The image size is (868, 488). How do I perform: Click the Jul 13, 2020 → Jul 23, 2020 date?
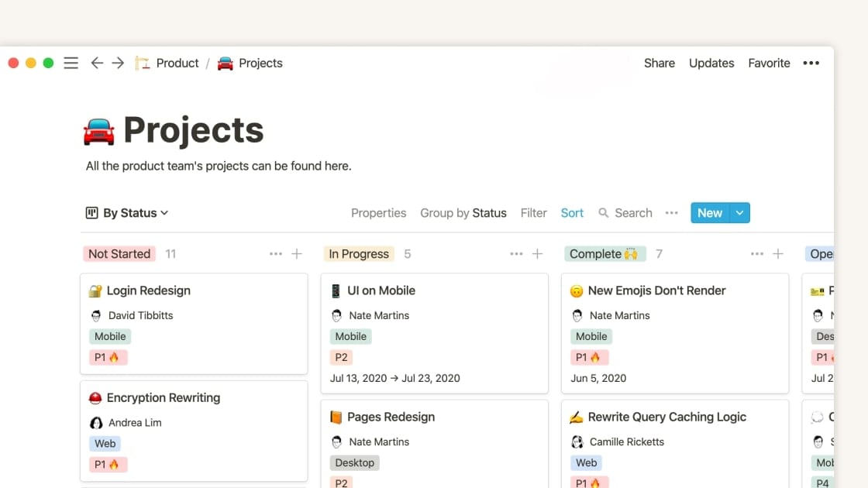pyautogui.click(x=395, y=379)
